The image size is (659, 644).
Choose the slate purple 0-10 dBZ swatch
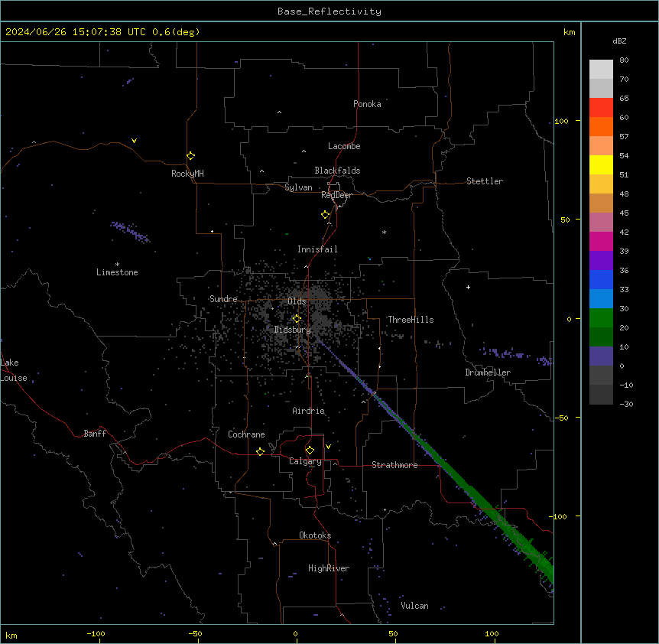point(601,356)
